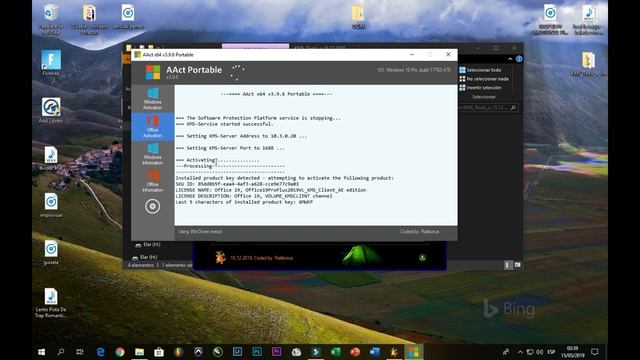The width and height of the screenshot is (640, 360).
Task: Launch Google Chrome from taskbar
Action: click(120, 352)
